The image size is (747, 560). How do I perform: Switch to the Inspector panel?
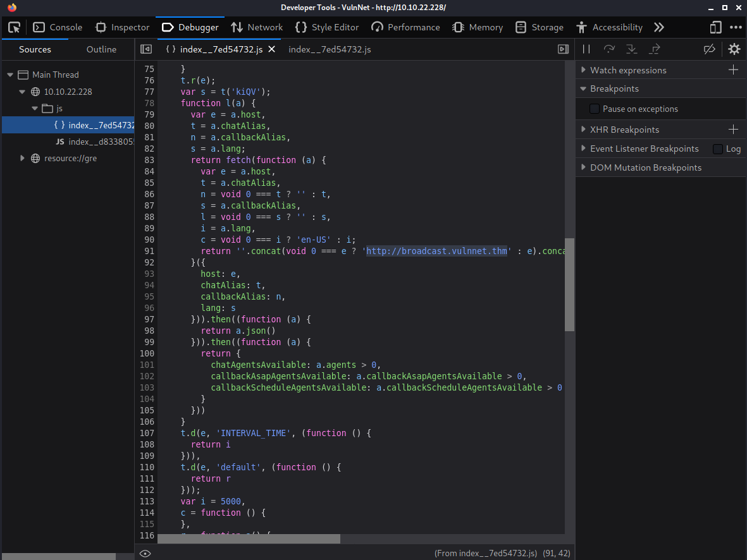pyautogui.click(x=123, y=27)
